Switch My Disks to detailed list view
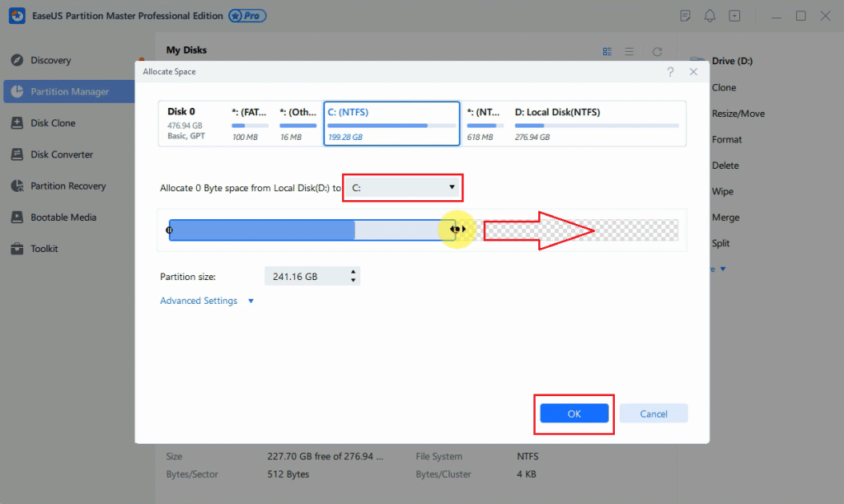This screenshot has height=504, width=844. click(x=607, y=52)
